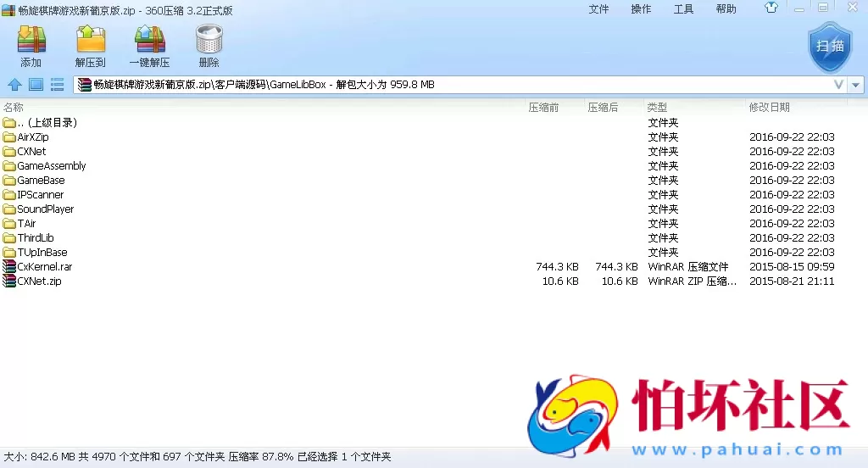This screenshot has width=868, height=468.
Task: Click the TUpInBase folder name
Action: pyautogui.click(x=42, y=252)
